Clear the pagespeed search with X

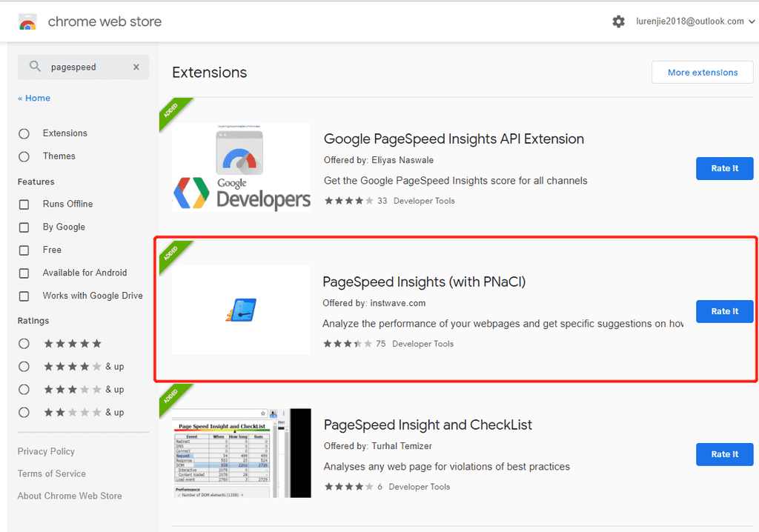136,67
